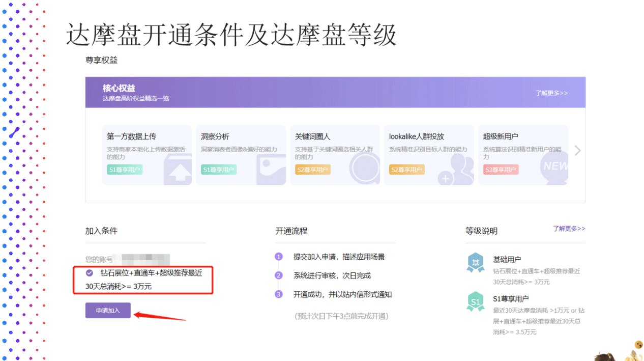Image resolution: width=644 pixels, height=361 pixels.
Task: Click the 申请加入 button
Action: point(108,310)
